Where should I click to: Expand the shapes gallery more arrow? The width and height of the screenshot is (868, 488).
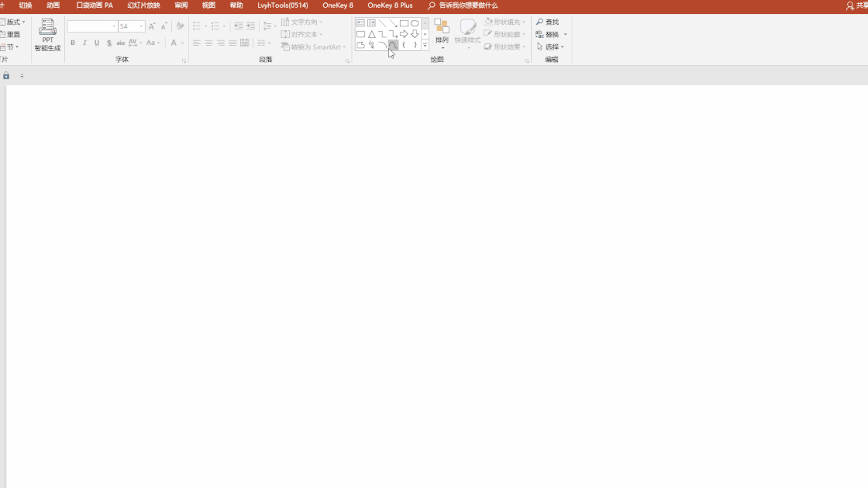click(425, 46)
